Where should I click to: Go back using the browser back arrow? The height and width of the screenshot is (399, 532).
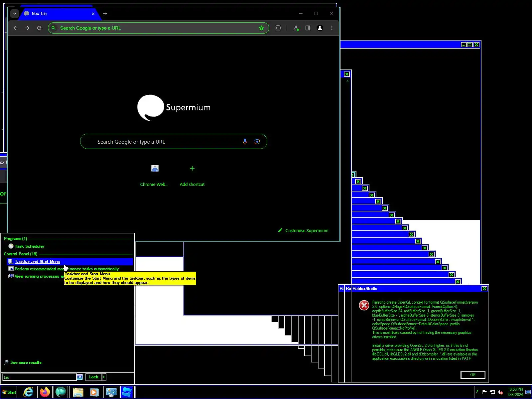click(15, 28)
